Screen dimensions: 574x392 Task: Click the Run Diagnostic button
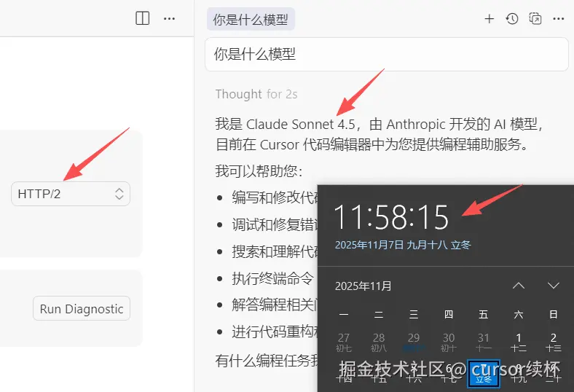82,308
